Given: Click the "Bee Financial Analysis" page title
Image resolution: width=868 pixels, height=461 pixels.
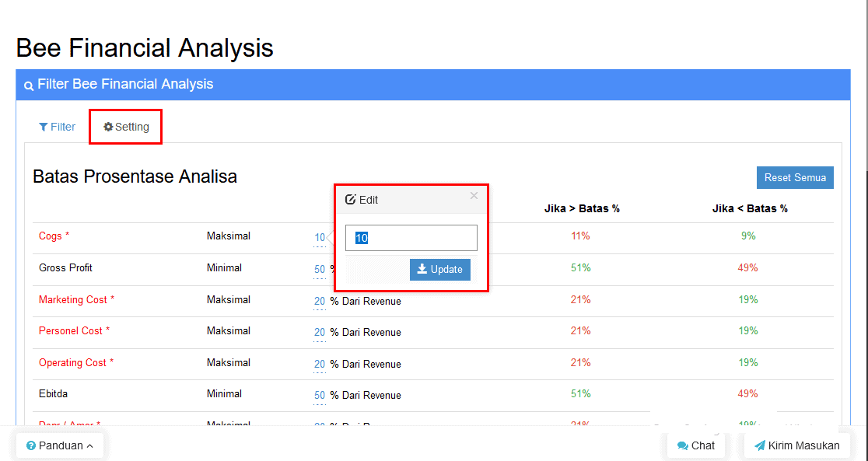Looking at the screenshot, I should 145,47.
